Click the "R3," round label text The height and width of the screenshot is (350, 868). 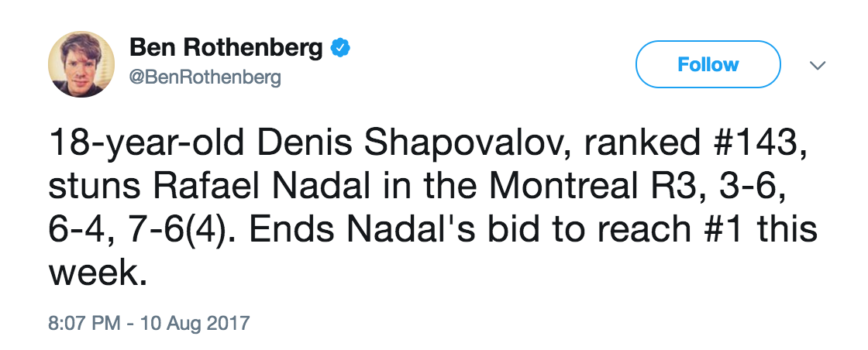(x=679, y=187)
